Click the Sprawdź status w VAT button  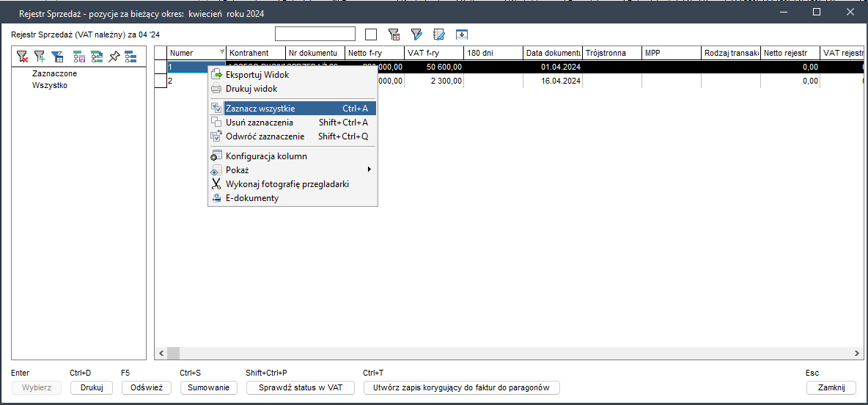[301, 388]
